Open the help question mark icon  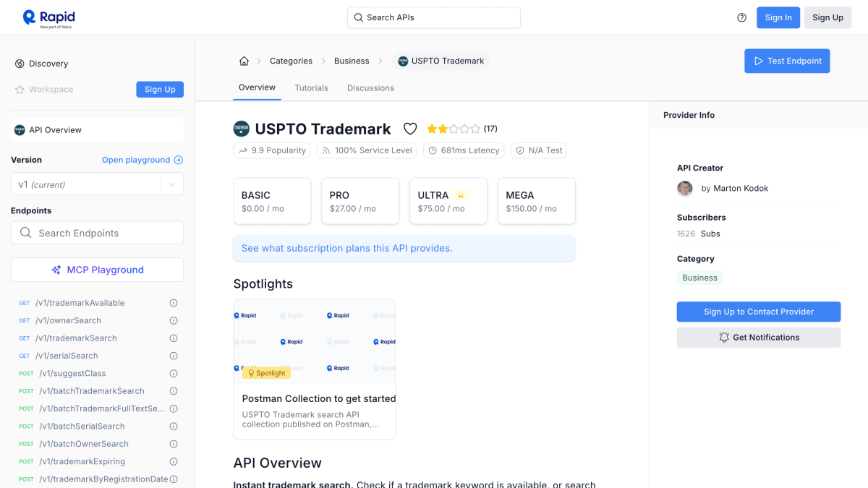coord(741,18)
